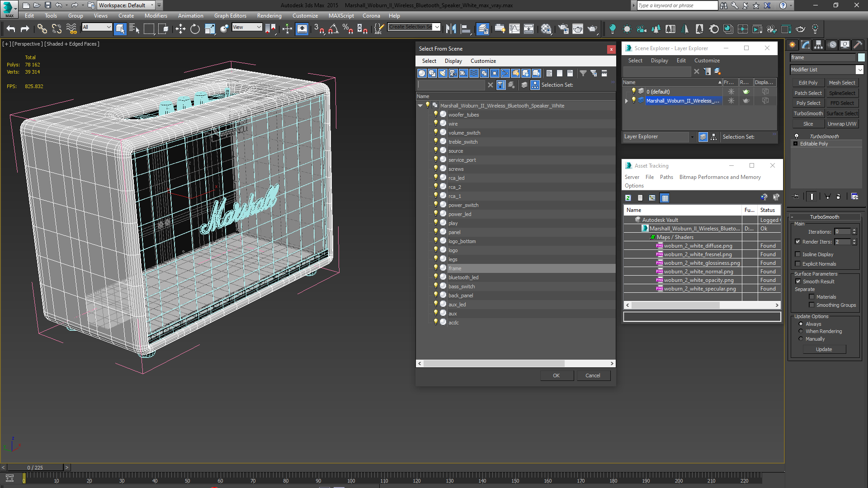
Task: Open the Modify command panel tab
Action: (x=805, y=45)
